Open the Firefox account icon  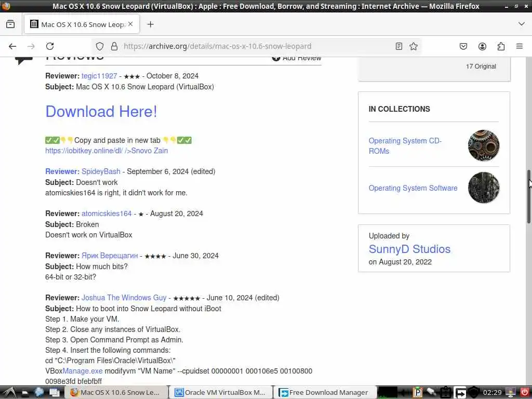[x=482, y=46]
